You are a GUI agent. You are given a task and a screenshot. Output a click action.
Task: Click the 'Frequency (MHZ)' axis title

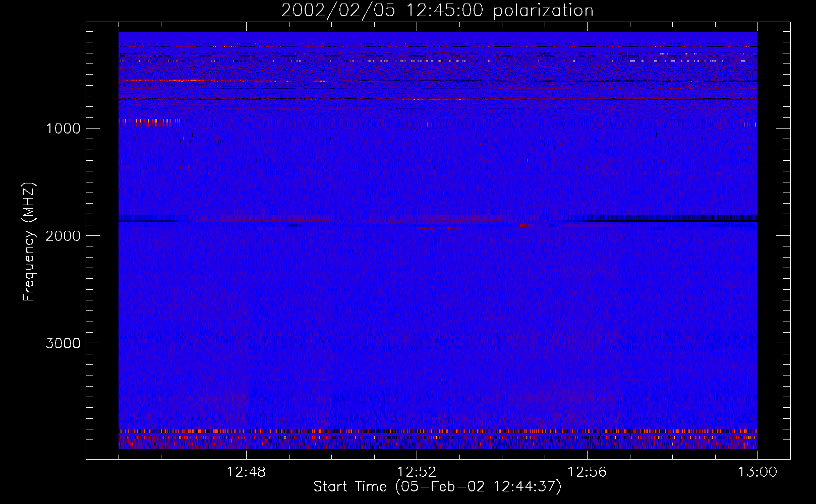[29, 242]
